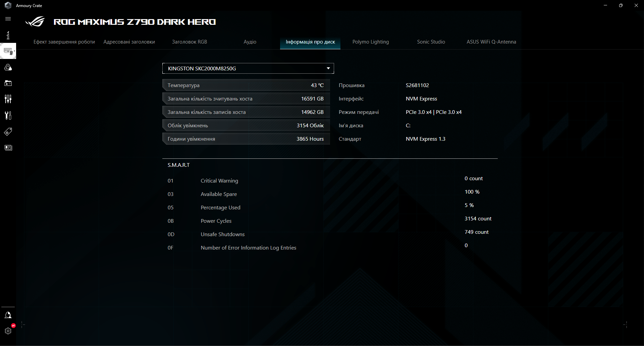Select the Tools sidebar icon
644x346 pixels.
coord(8,115)
